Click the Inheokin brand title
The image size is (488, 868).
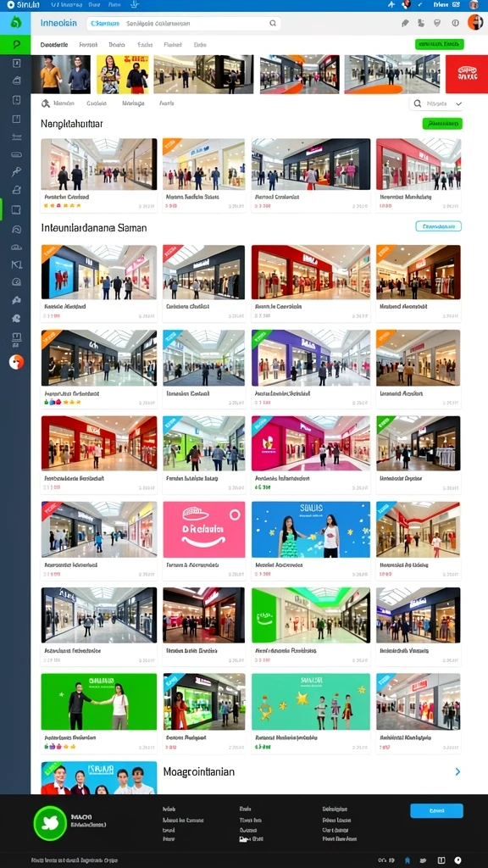click(x=58, y=23)
